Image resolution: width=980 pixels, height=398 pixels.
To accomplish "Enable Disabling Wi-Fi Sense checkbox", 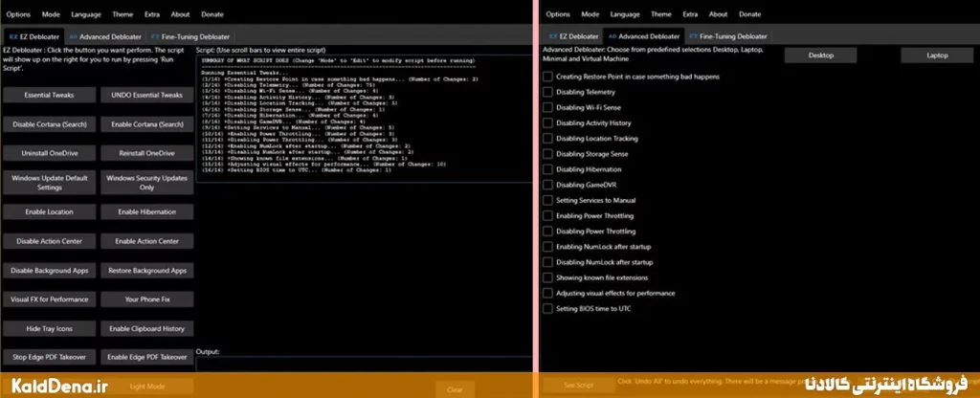I will click(x=548, y=107).
